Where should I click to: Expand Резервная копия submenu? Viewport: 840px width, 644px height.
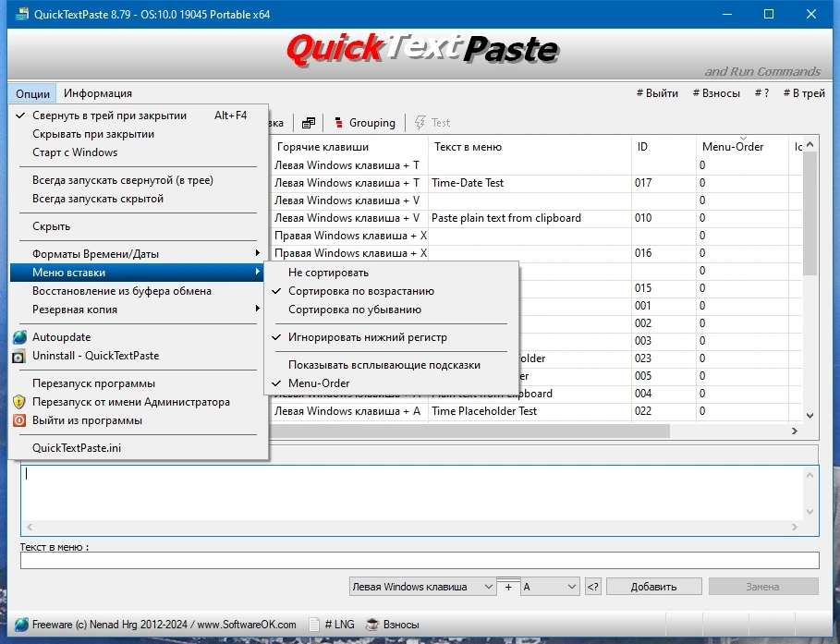click(139, 310)
